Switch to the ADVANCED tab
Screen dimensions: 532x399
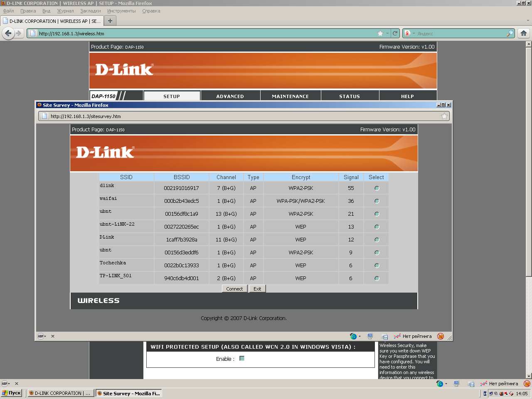pos(230,96)
